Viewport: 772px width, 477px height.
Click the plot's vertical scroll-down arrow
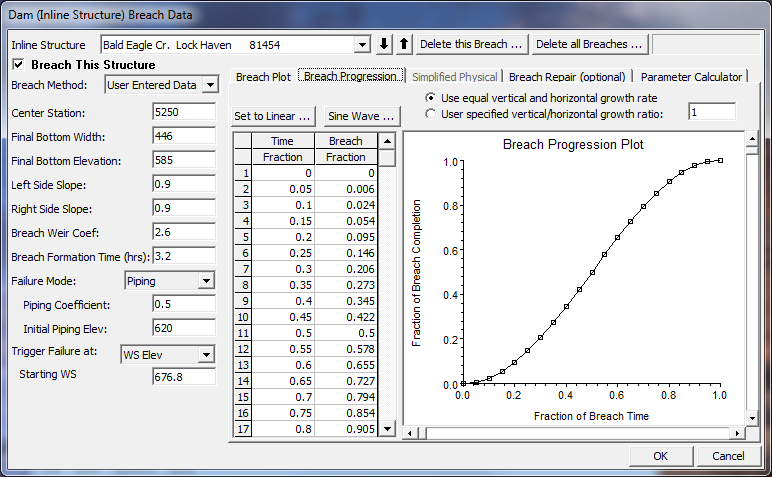click(x=752, y=419)
